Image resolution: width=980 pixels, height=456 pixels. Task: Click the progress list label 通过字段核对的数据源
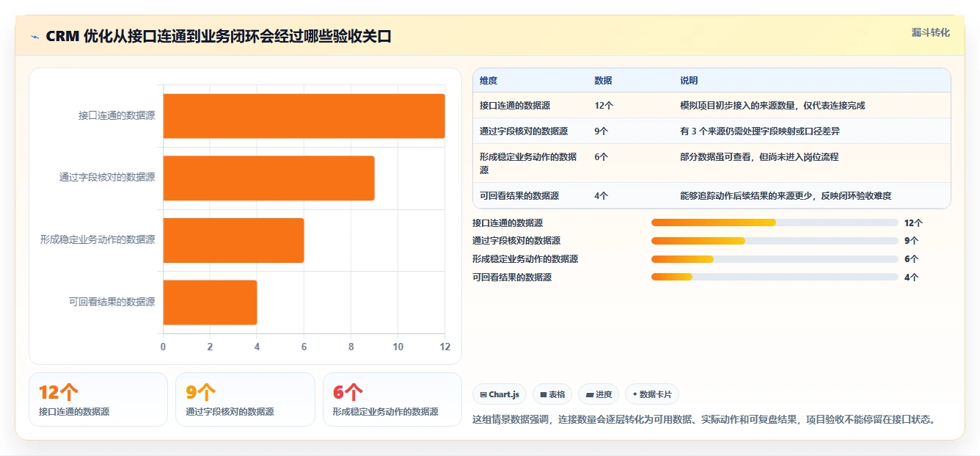[x=516, y=241]
